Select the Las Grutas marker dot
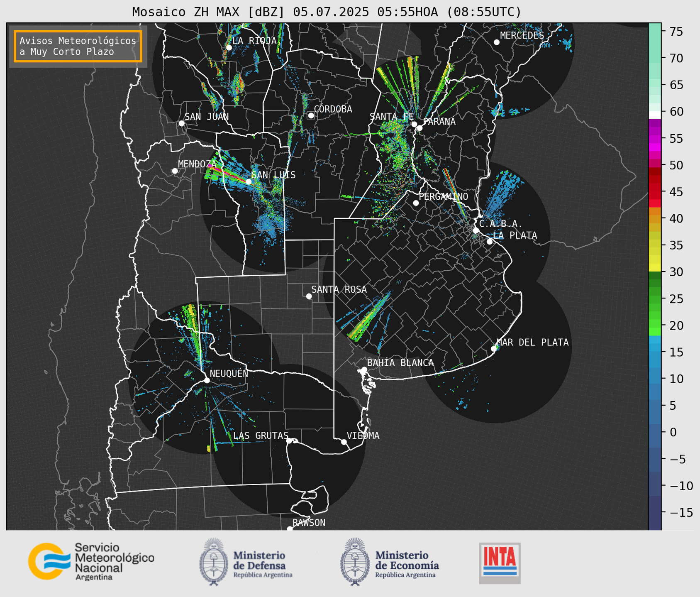 pos(289,441)
